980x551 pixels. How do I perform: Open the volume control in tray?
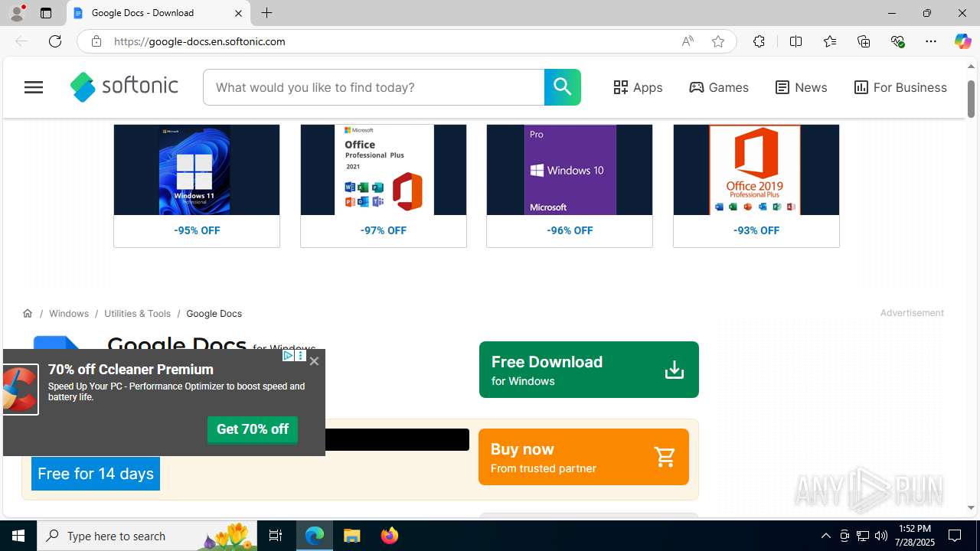click(881, 536)
